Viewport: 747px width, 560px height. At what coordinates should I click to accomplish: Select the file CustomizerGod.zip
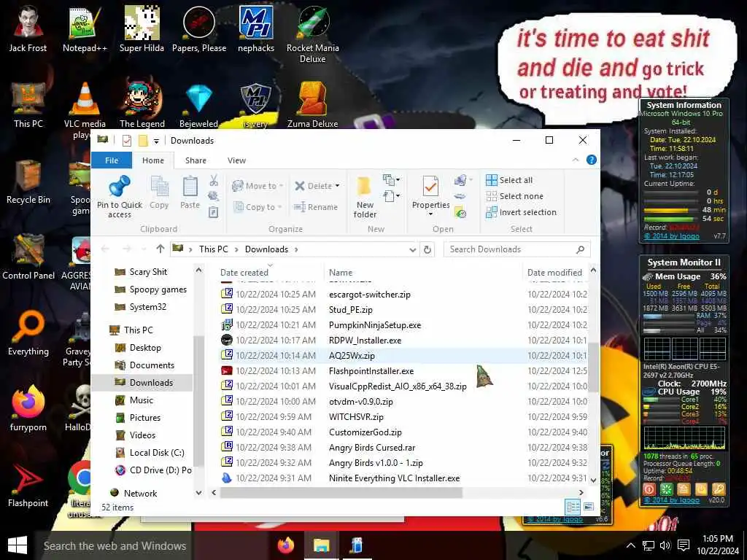[365, 432]
